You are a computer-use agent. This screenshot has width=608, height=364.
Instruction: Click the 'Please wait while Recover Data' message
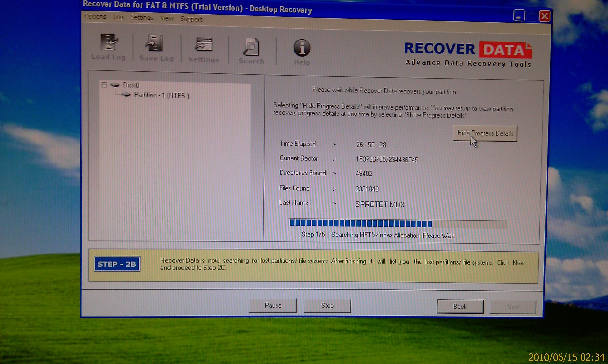[384, 91]
